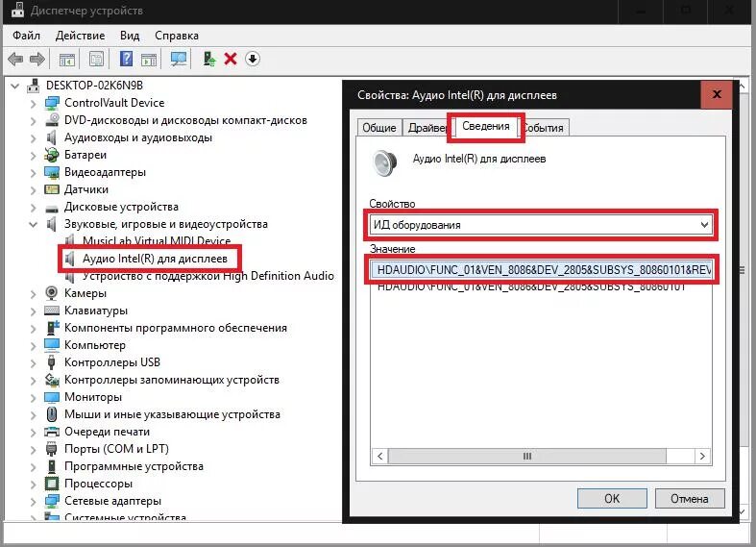756x547 pixels.
Task: Expand the Батареи category
Action: tap(34, 156)
